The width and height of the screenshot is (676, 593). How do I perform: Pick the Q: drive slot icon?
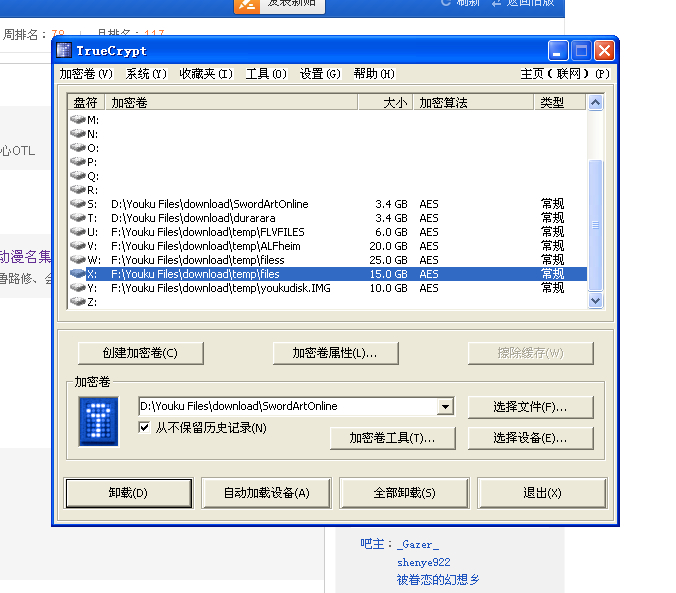click(x=78, y=176)
